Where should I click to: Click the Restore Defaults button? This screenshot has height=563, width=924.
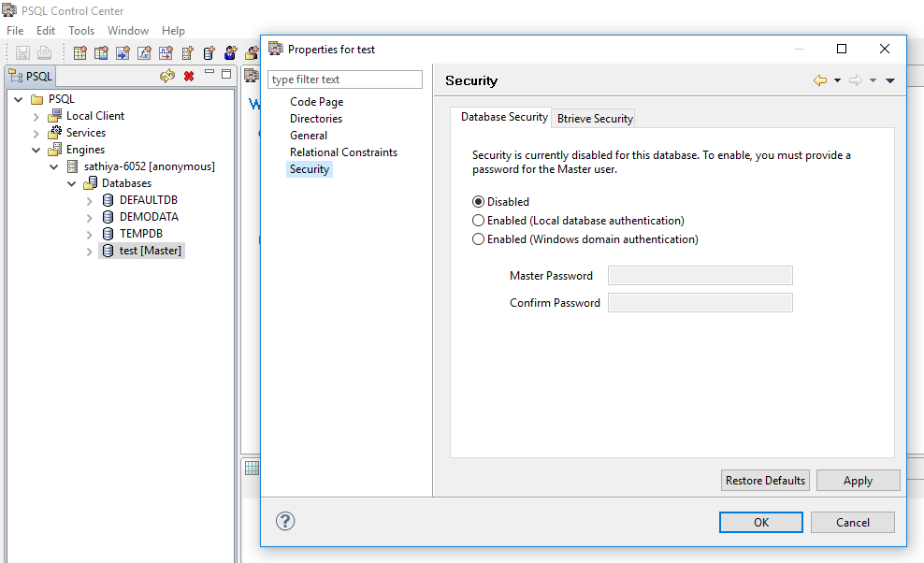[x=765, y=481]
